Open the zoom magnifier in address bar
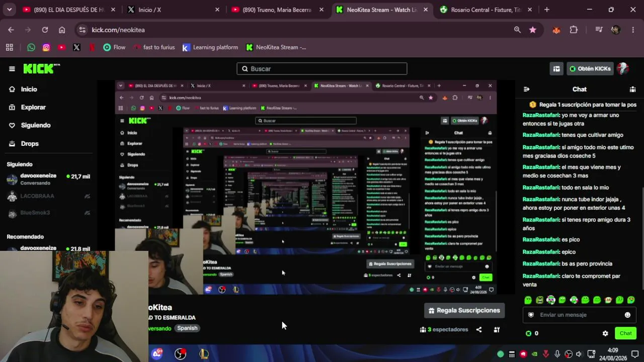This screenshot has width=644, height=362. (x=517, y=30)
